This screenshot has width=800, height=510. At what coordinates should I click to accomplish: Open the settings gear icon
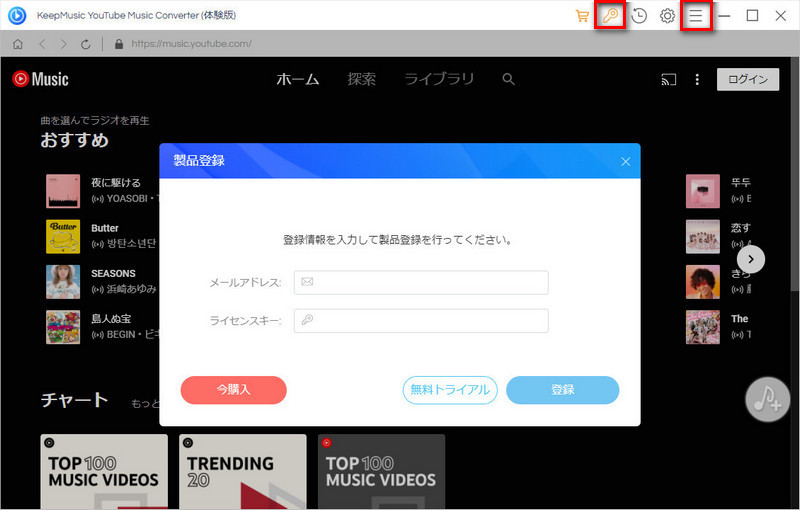(667, 15)
